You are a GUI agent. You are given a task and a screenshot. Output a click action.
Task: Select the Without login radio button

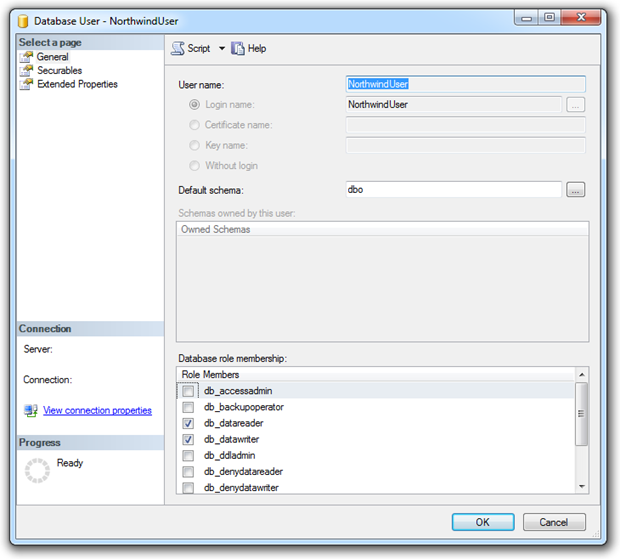[194, 166]
